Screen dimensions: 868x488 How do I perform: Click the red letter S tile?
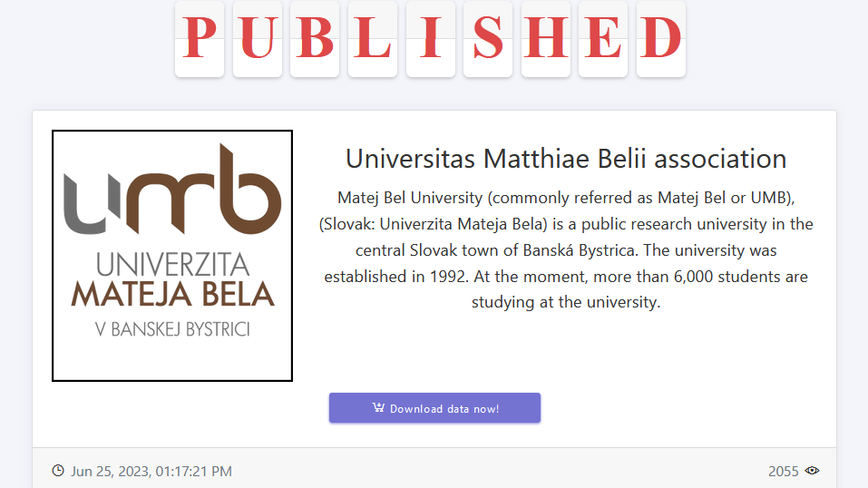tap(488, 39)
